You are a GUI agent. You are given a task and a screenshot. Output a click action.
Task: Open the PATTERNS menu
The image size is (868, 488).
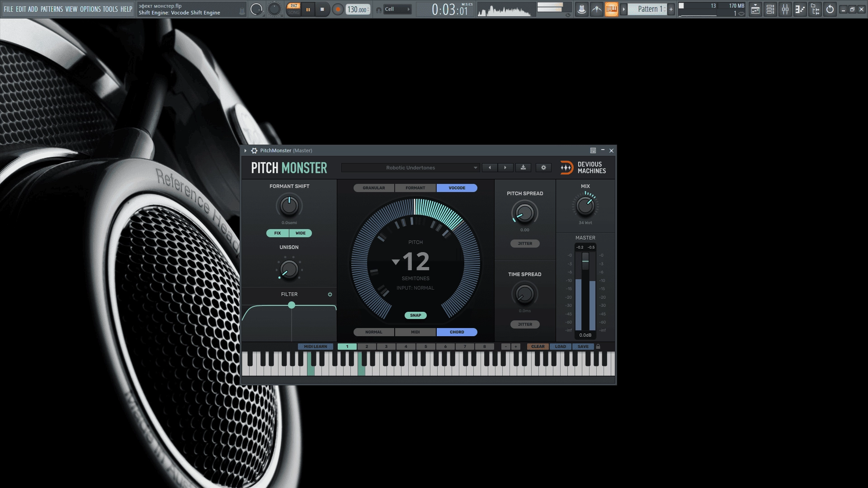(x=52, y=9)
